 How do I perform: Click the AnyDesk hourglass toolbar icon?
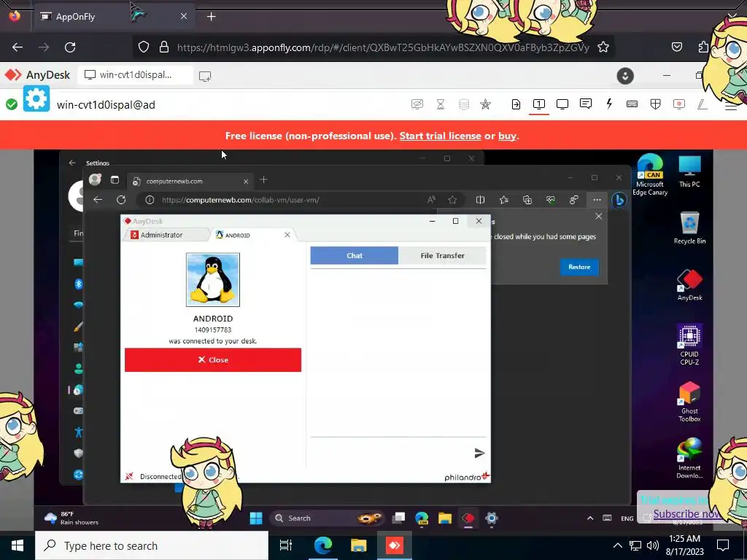click(441, 104)
